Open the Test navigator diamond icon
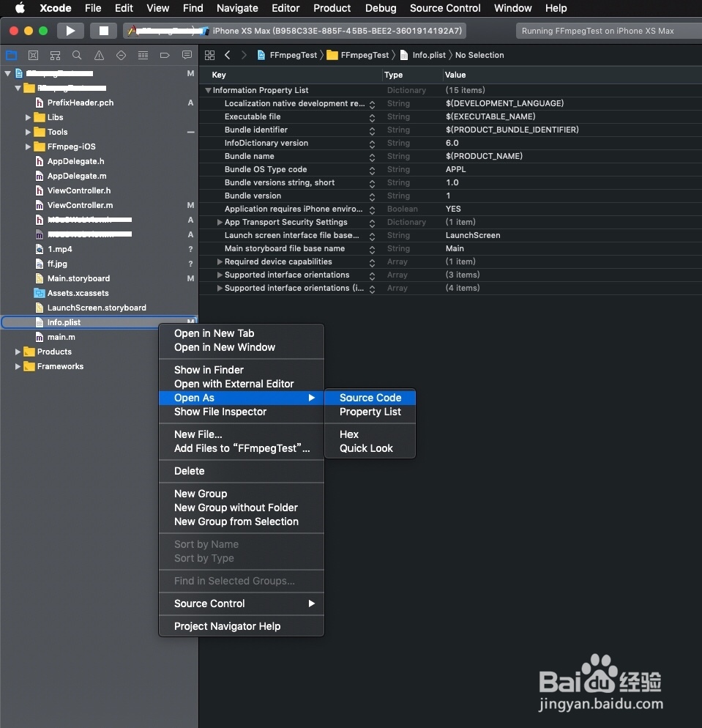 coord(121,55)
